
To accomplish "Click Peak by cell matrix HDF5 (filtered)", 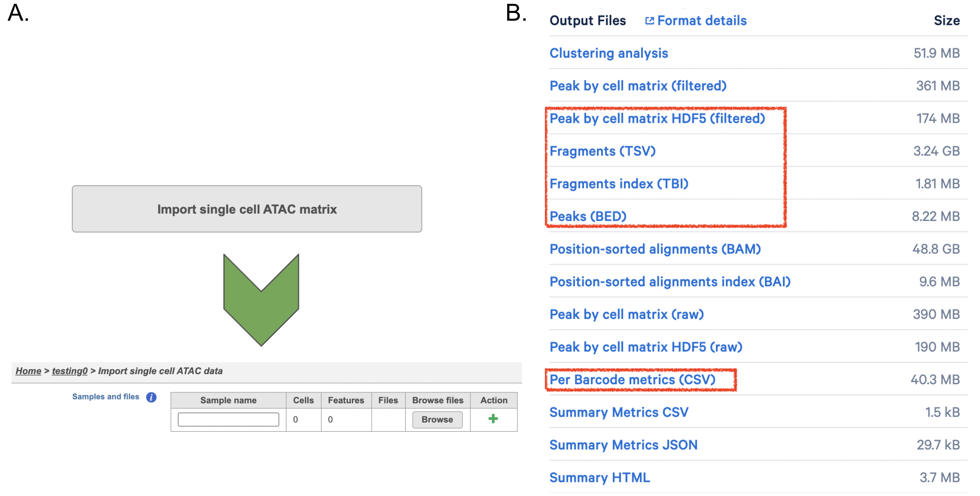I will click(x=657, y=118).
